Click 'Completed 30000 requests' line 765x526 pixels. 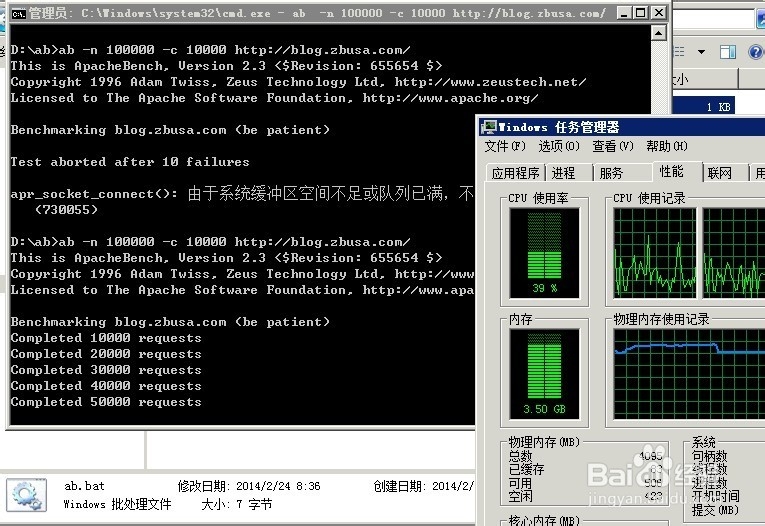coord(106,370)
